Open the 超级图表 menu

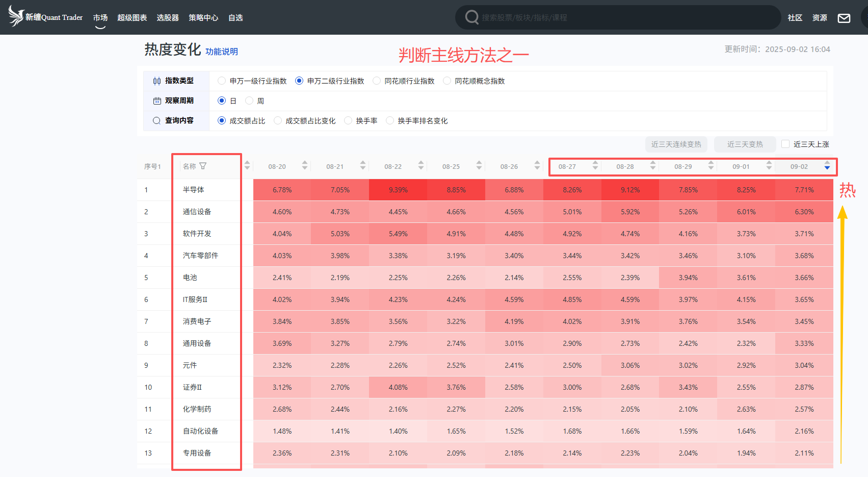pos(132,17)
